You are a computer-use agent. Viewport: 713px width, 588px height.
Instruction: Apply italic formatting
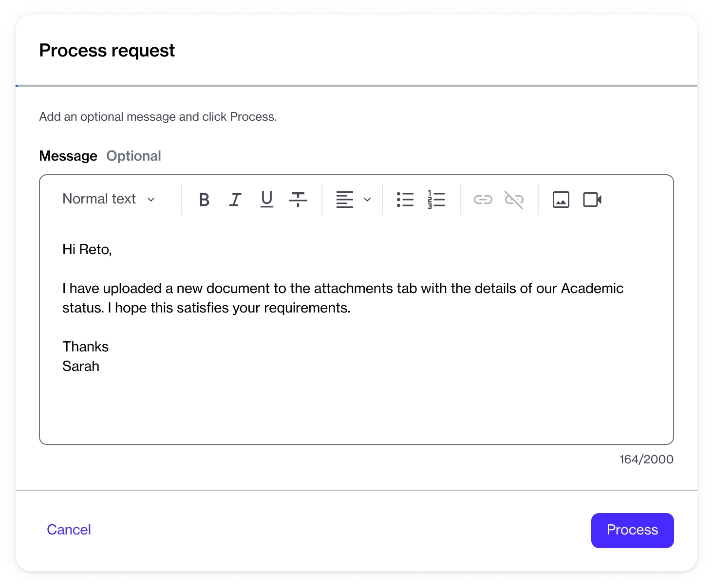click(x=235, y=200)
